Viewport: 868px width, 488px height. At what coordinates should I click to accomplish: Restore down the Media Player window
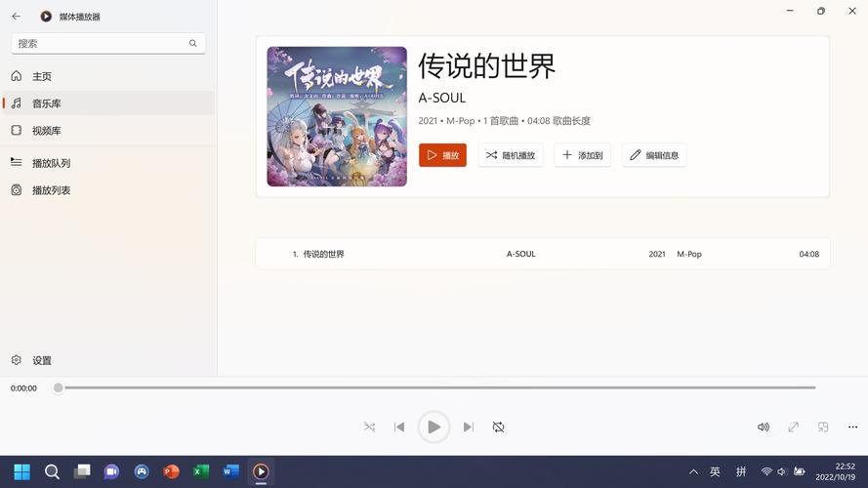(821, 11)
